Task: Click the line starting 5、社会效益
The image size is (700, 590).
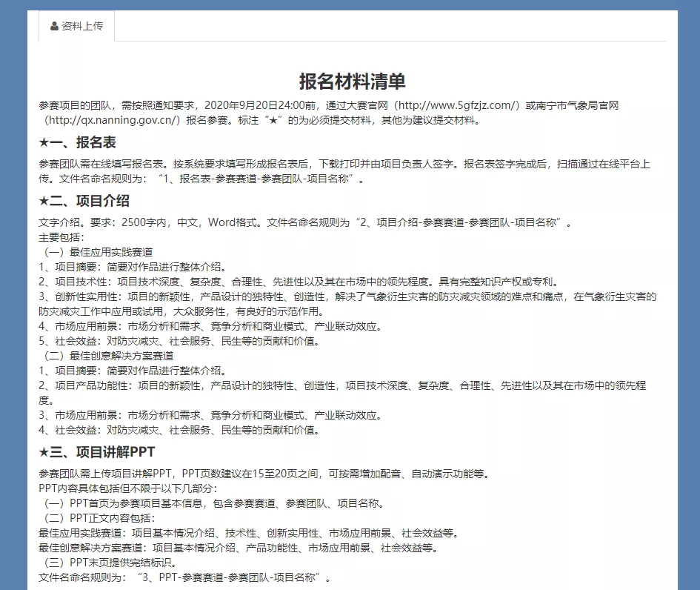Action: point(179,341)
